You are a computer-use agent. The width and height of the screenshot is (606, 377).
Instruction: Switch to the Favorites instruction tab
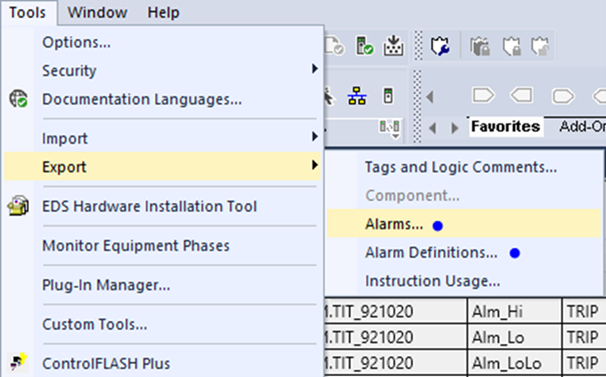[506, 126]
